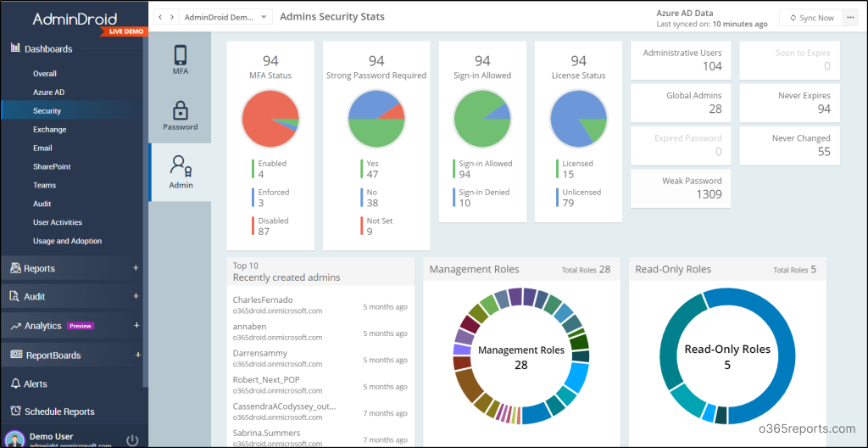The width and height of the screenshot is (868, 448).
Task: Click the Schedule Reports clock icon
Action: (x=15, y=411)
